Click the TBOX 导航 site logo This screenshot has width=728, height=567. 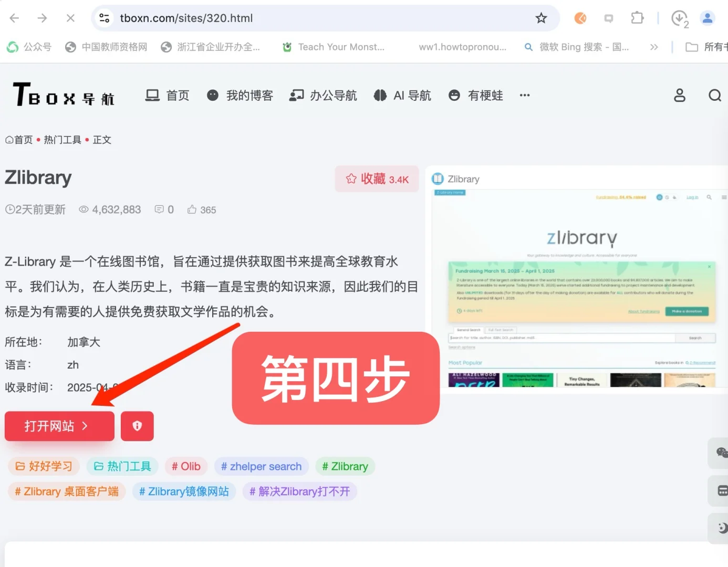click(x=64, y=95)
